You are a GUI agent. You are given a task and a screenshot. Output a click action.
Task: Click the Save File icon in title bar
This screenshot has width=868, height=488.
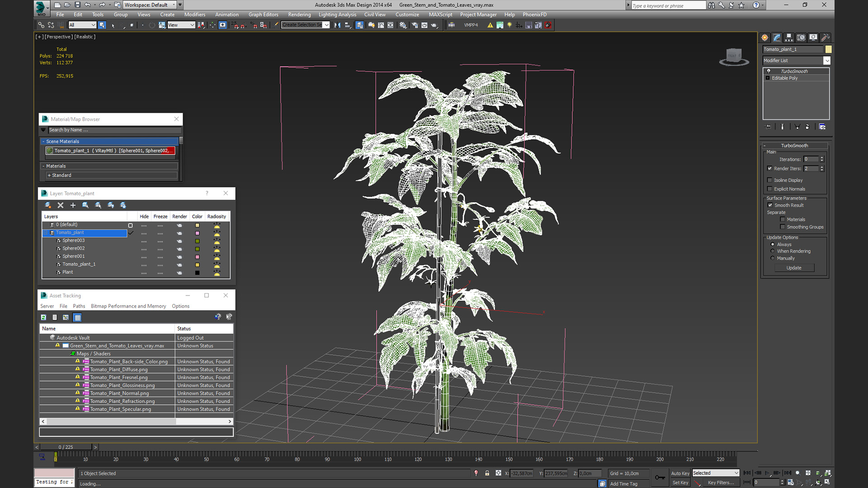77,5
